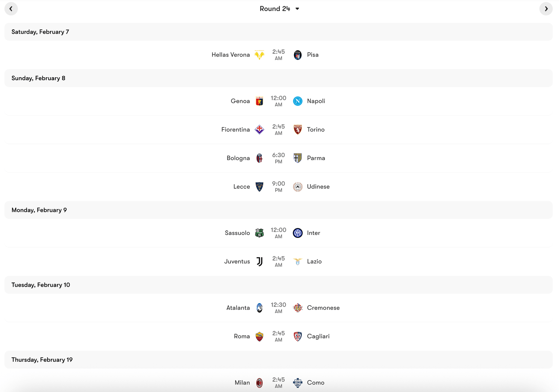Click the Cagliari club crest icon
The width and height of the screenshot is (559, 392).
[297, 336]
